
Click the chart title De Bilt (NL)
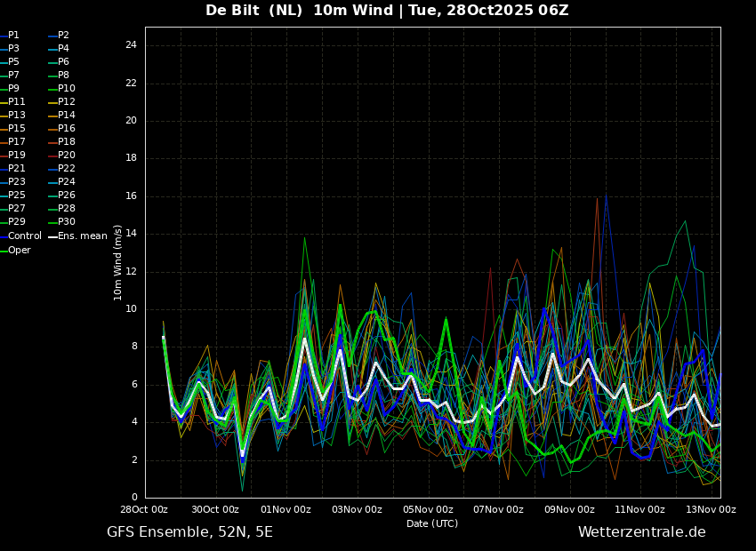[x=254, y=10]
